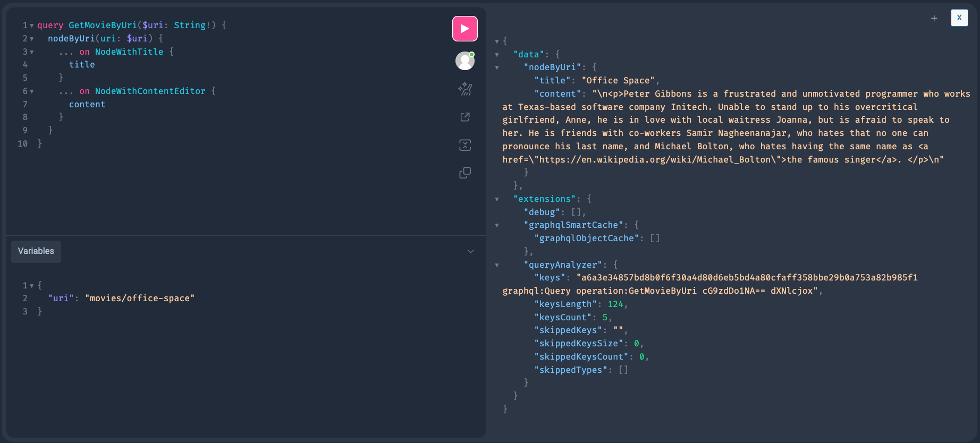
Task: Collapse the "data" node in response
Action: click(x=497, y=55)
